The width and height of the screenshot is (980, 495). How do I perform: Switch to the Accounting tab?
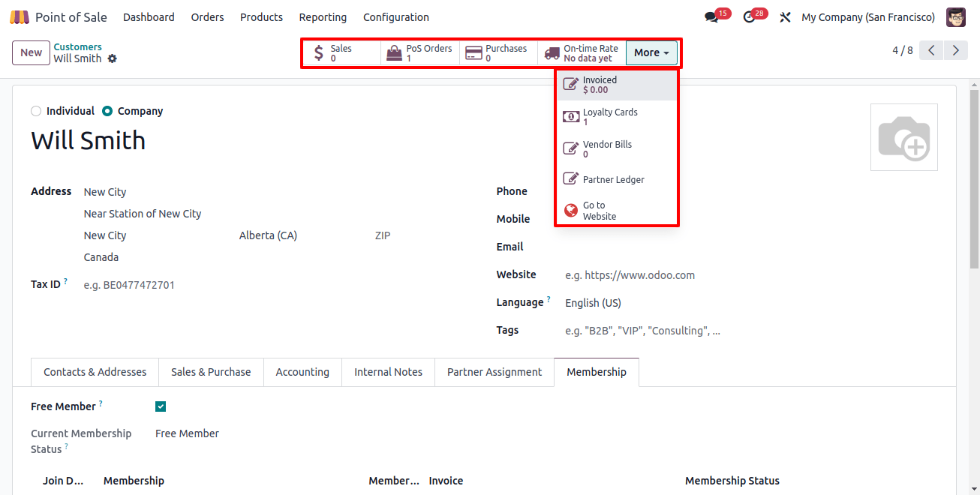[x=302, y=372]
